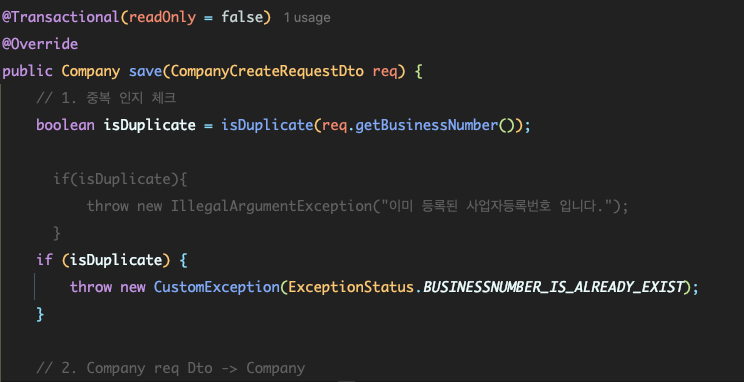
Task: Click the '// 1. 중복 인지 체크' comment
Action: (106, 98)
